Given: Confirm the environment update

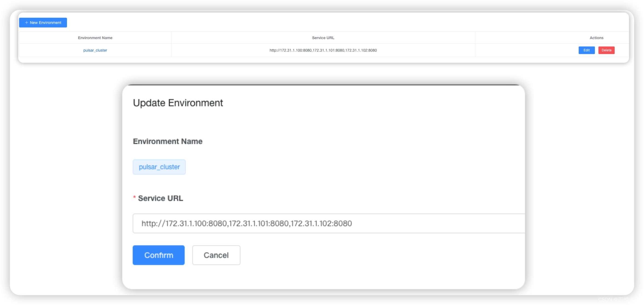Looking at the screenshot, I should point(158,255).
